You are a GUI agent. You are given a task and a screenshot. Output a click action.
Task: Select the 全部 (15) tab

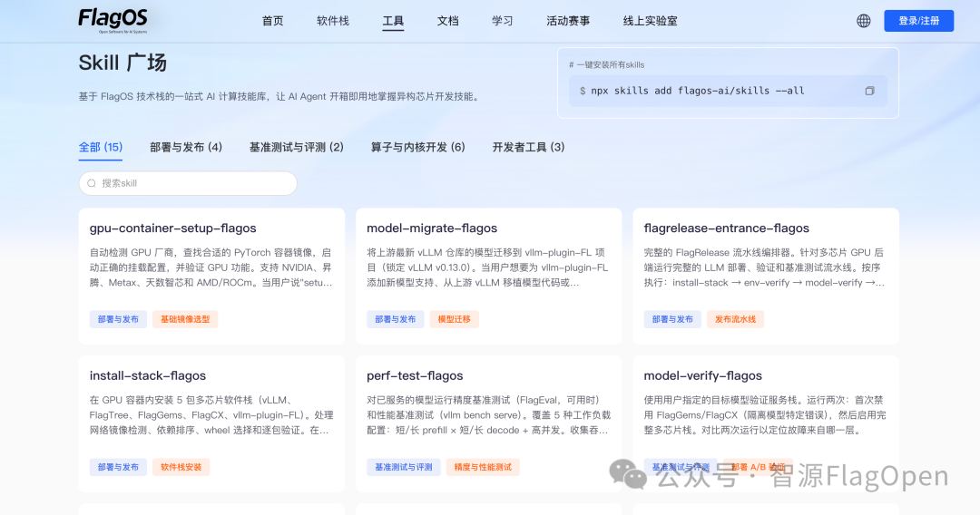point(101,147)
